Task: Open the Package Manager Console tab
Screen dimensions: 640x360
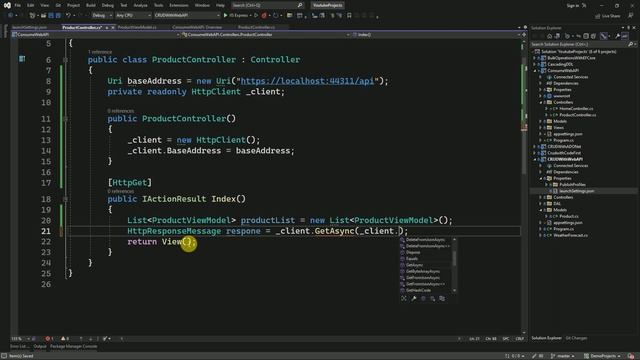Action: [73, 347]
